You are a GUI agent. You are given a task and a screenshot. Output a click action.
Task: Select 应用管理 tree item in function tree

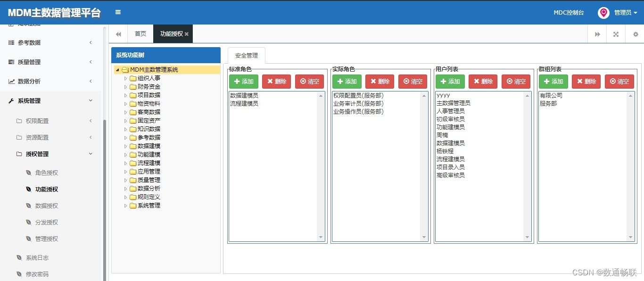149,172
